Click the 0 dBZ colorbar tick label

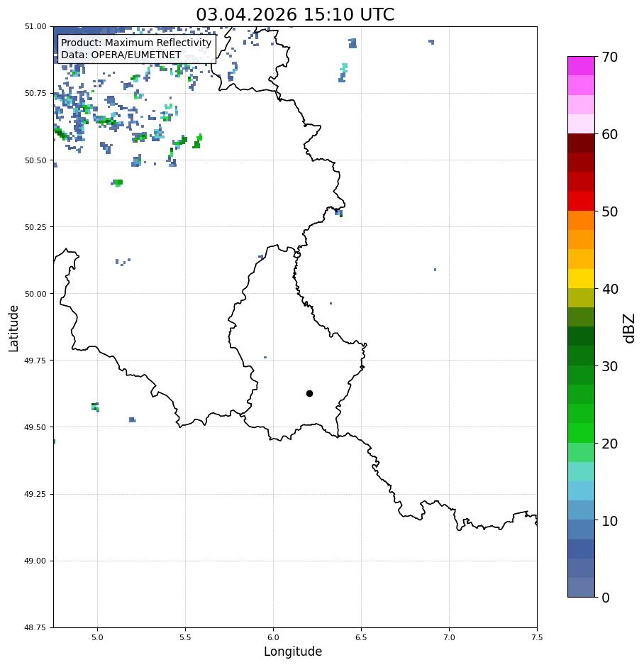pyautogui.click(x=606, y=598)
